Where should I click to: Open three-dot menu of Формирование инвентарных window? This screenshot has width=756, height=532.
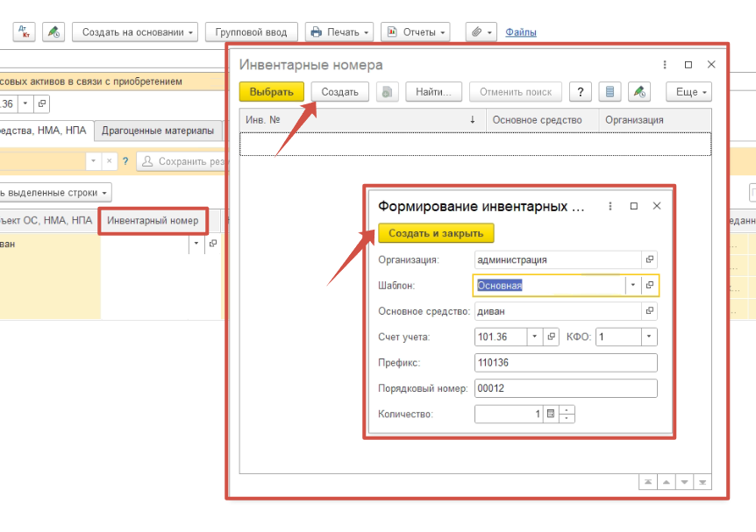pos(610,206)
